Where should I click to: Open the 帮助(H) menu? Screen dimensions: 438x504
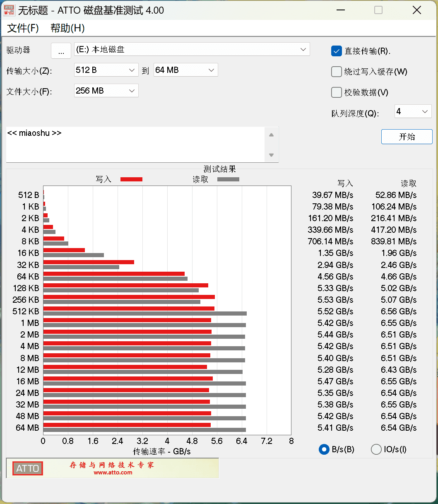pyautogui.click(x=67, y=28)
